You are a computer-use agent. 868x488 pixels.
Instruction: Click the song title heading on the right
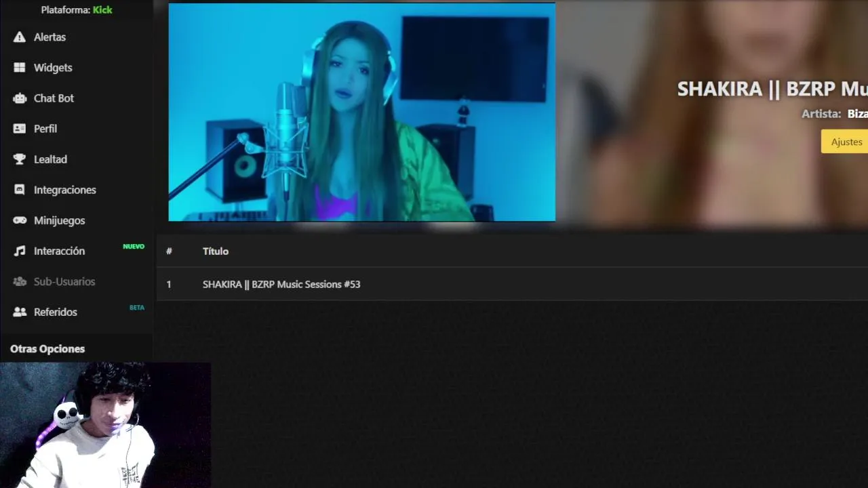772,89
